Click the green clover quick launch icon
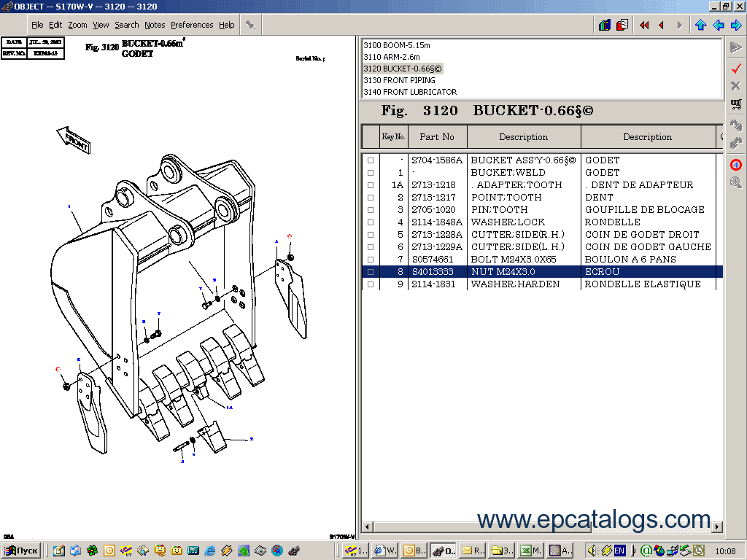Viewport: 747px width, 560px height. [x=93, y=551]
